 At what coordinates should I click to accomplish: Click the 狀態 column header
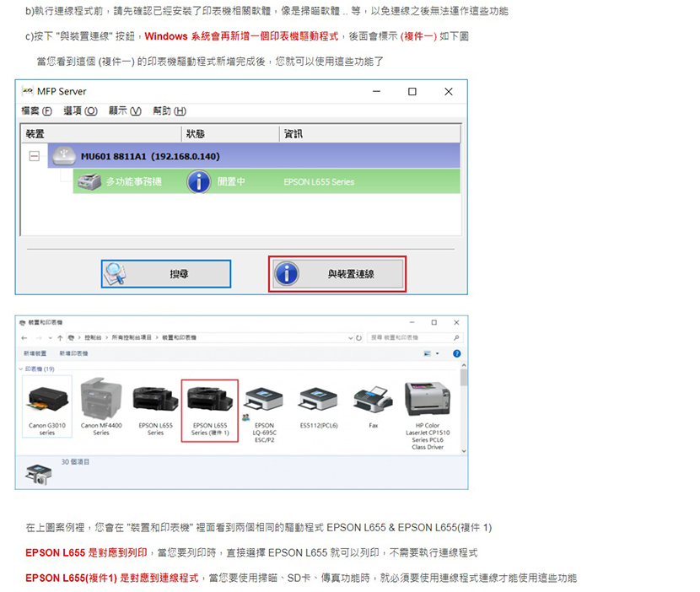[230, 134]
